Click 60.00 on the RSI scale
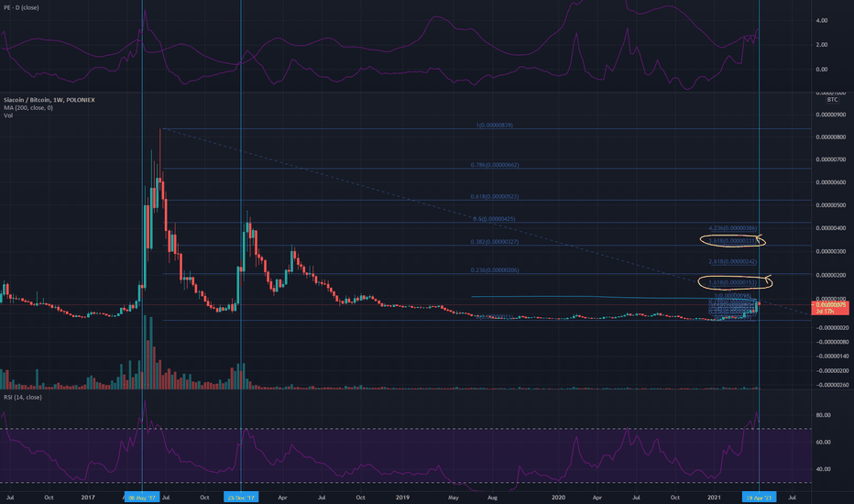This screenshot has height=504, width=854. [823, 442]
